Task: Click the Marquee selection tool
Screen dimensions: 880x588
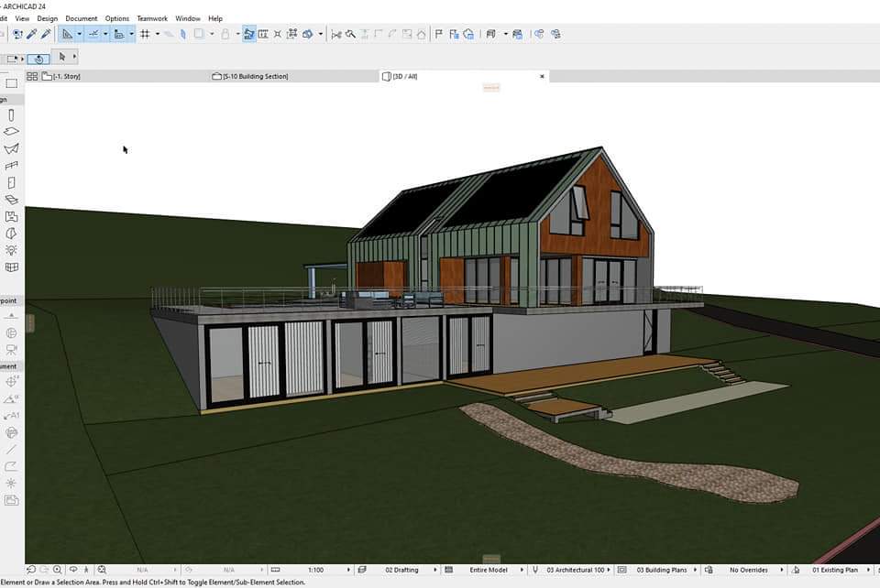Action: (x=11, y=82)
